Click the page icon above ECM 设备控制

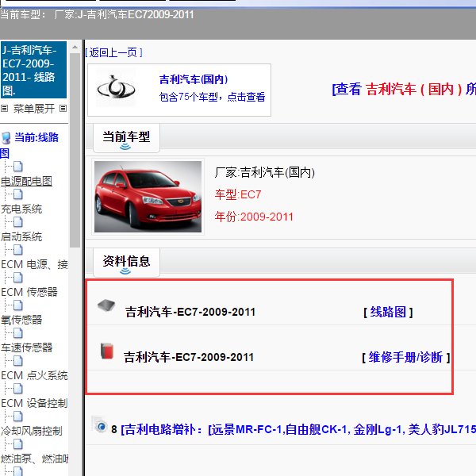[x=18, y=389]
